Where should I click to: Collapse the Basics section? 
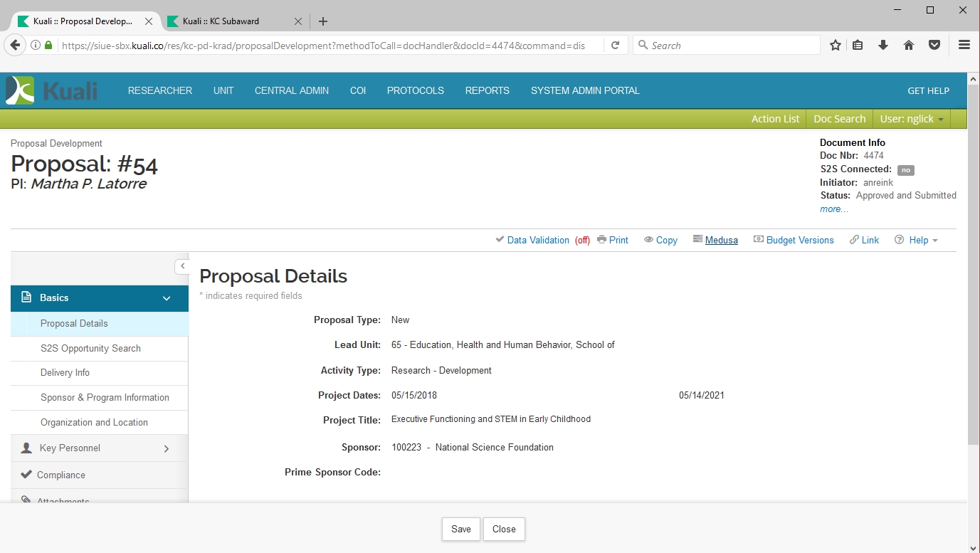pyautogui.click(x=167, y=298)
